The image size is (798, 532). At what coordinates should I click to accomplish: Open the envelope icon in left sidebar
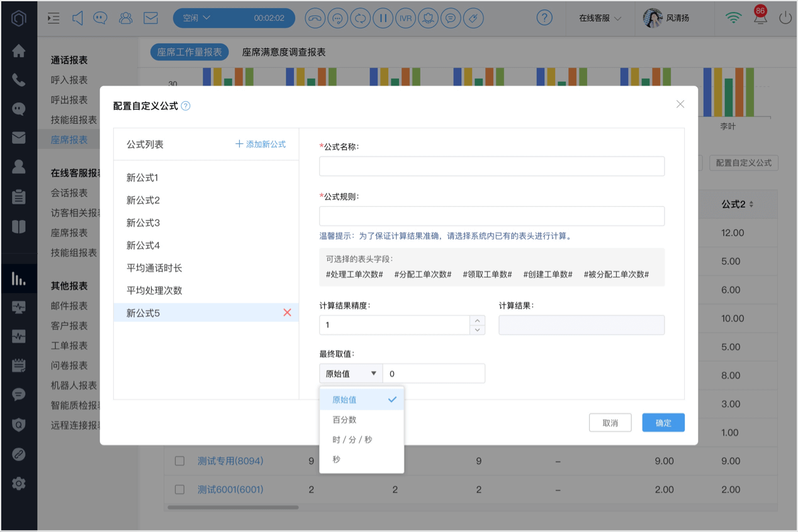pyautogui.click(x=19, y=137)
